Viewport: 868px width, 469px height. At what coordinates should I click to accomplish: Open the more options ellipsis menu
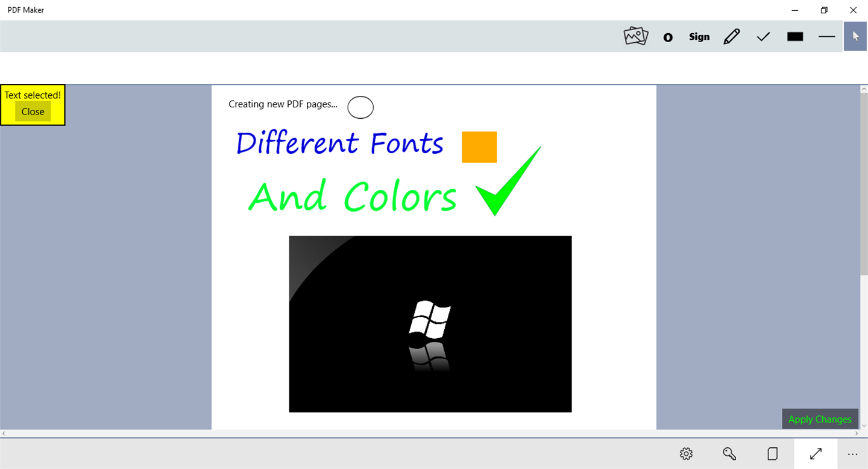852,454
